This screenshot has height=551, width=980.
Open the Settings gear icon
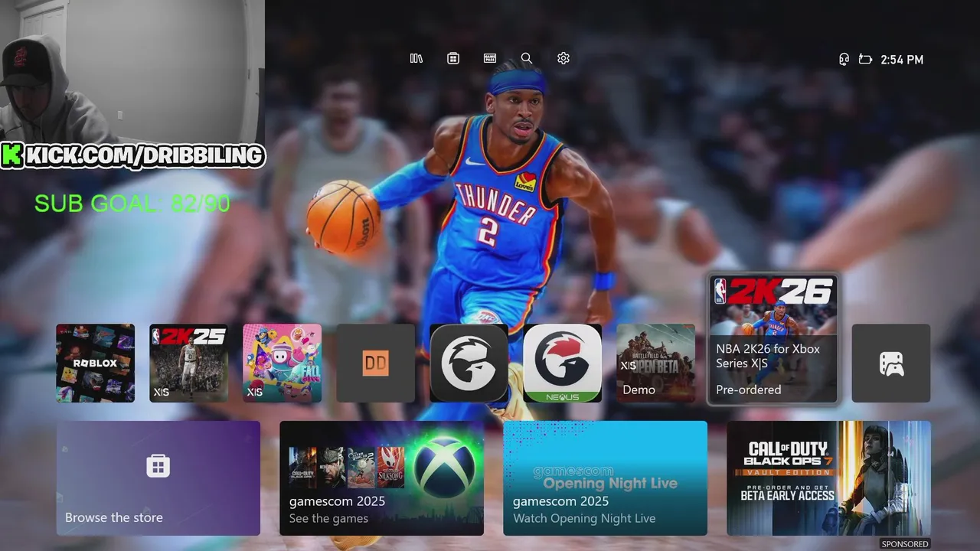click(563, 58)
